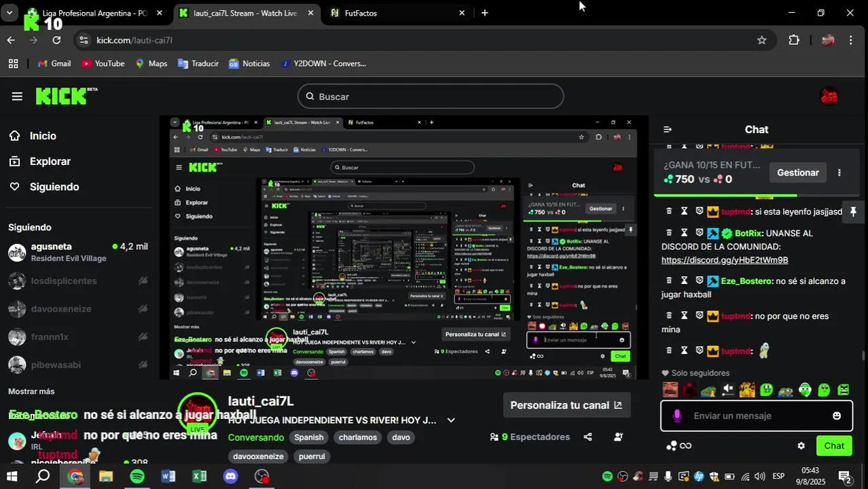Image resolution: width=868 pixels, height=489 pixels.
Task: Delete the 'si esta leyenfo' message via trash icon
Action: tap(669, 212)
